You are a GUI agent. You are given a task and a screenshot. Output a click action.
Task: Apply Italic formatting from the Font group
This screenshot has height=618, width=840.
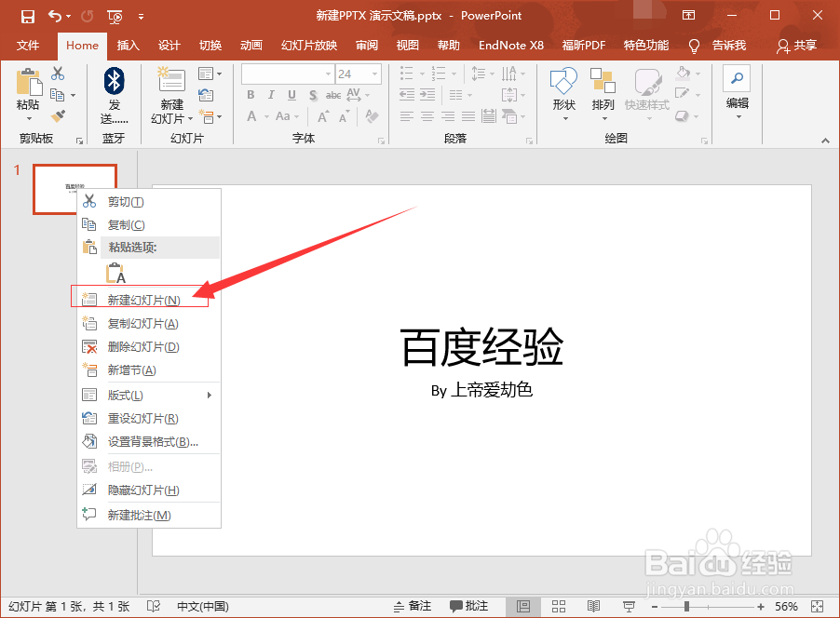point(272,95)
